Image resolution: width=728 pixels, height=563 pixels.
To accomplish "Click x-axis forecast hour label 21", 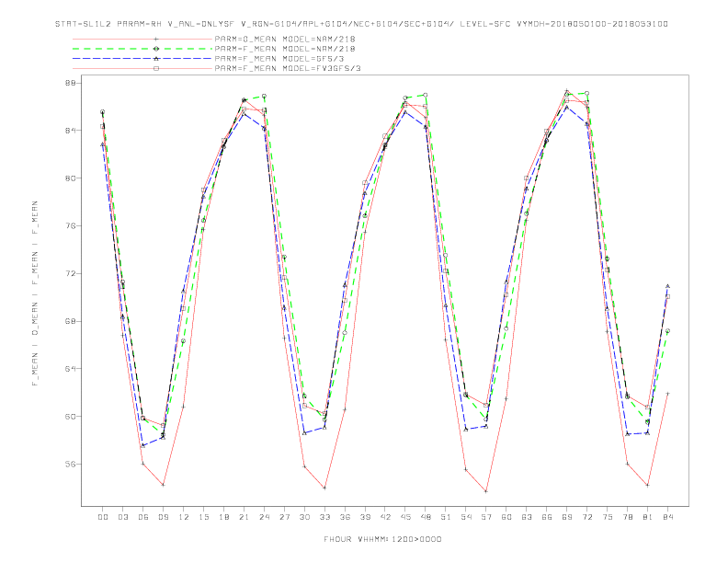I will pos(244,517).
